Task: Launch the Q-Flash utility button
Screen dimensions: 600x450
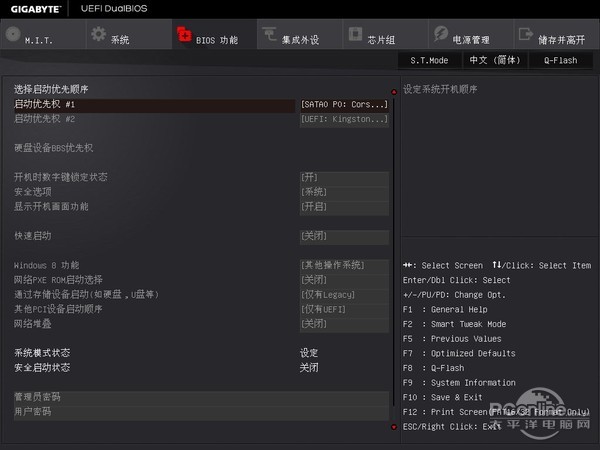Action: (561, 60)
